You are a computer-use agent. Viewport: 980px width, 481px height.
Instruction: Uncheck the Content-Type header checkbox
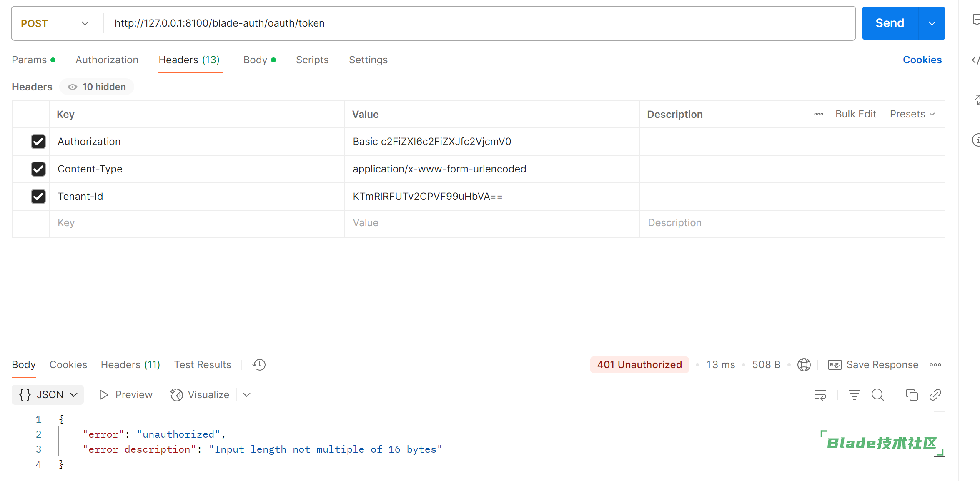[x=38, y=169]
